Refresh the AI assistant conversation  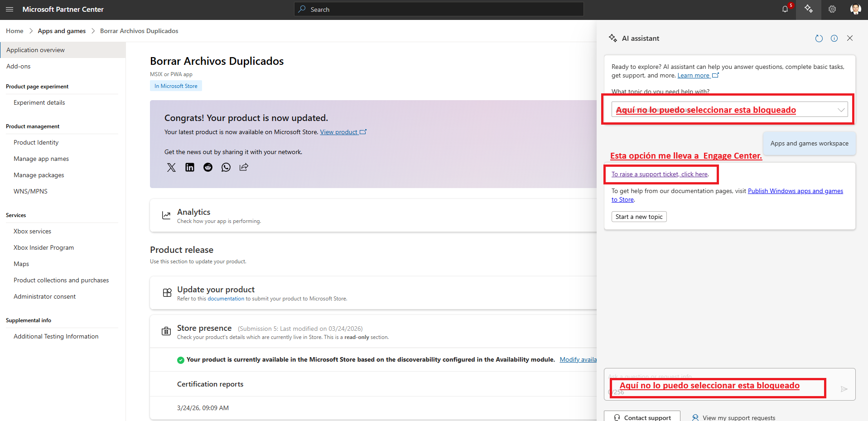[x=819, y=39]
